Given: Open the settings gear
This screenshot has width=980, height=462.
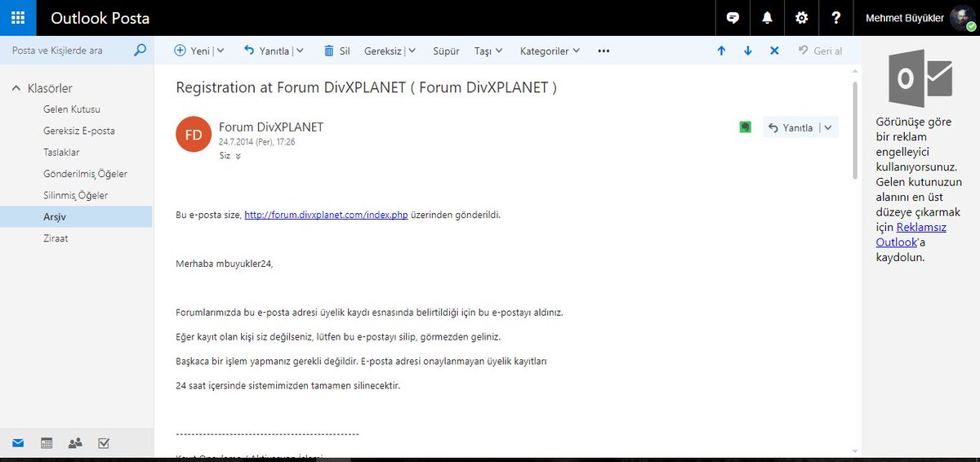Looking at the screenshot, I should (802, 18).
